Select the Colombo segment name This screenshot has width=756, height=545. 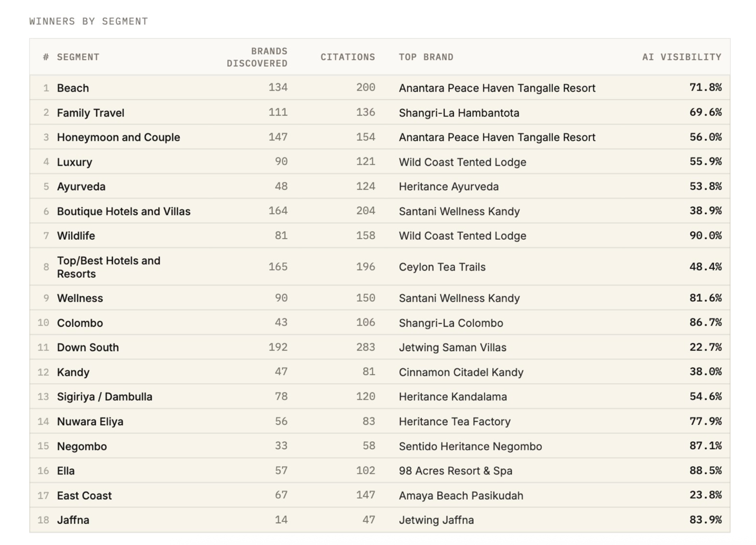coord(80,323)
